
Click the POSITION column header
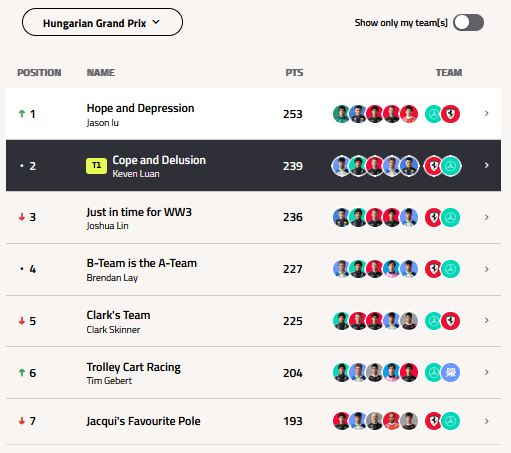39,73
